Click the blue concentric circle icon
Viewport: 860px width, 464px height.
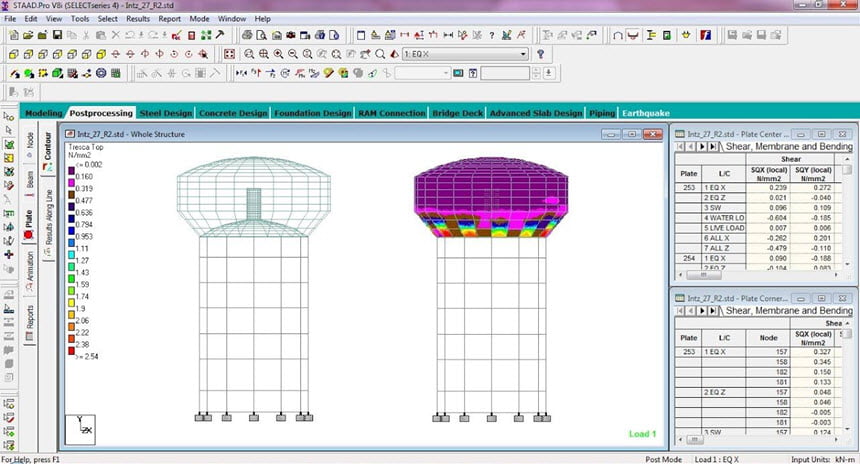[101, 73]
